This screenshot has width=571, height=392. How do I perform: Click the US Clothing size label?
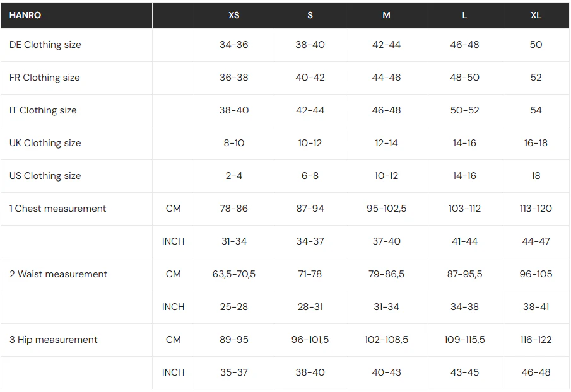45,176
